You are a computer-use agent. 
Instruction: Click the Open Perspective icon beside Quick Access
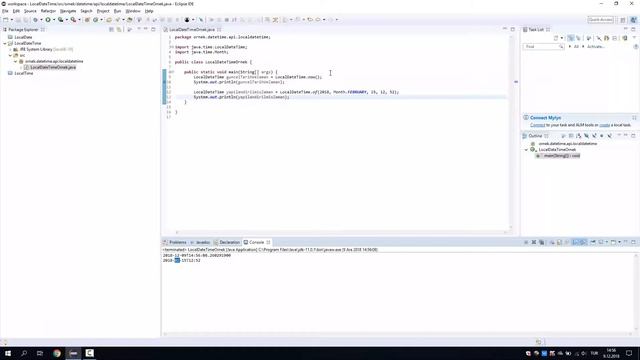(x=623, y=20)
